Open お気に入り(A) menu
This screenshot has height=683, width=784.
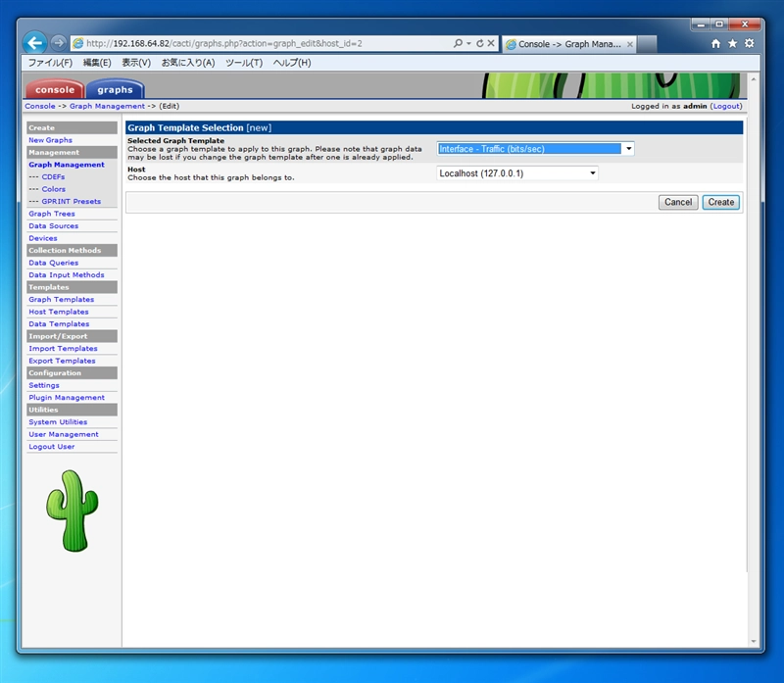coord(188,63)
